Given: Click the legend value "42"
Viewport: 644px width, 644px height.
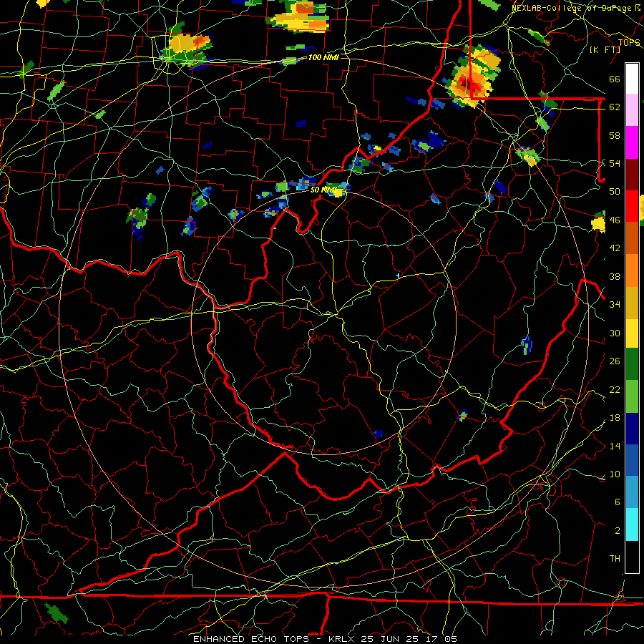Looking at the screenshot, I should click(615, 248).
